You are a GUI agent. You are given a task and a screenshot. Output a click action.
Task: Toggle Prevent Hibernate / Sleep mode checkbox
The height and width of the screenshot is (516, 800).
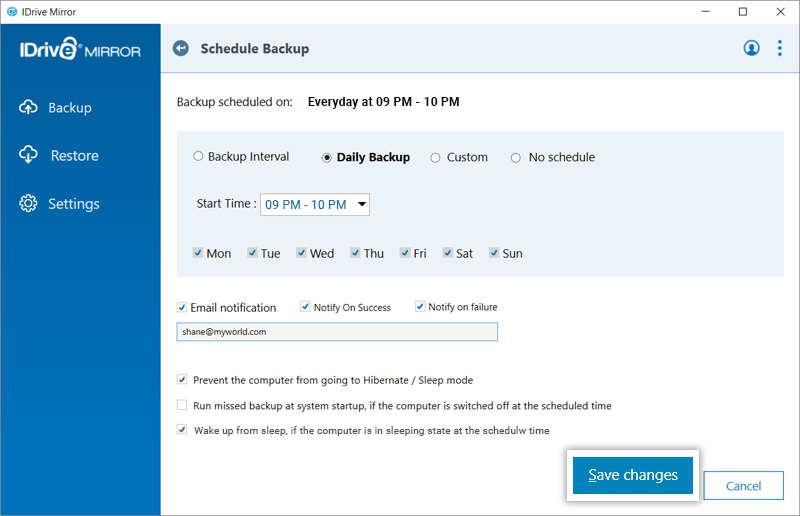[182, 379]
